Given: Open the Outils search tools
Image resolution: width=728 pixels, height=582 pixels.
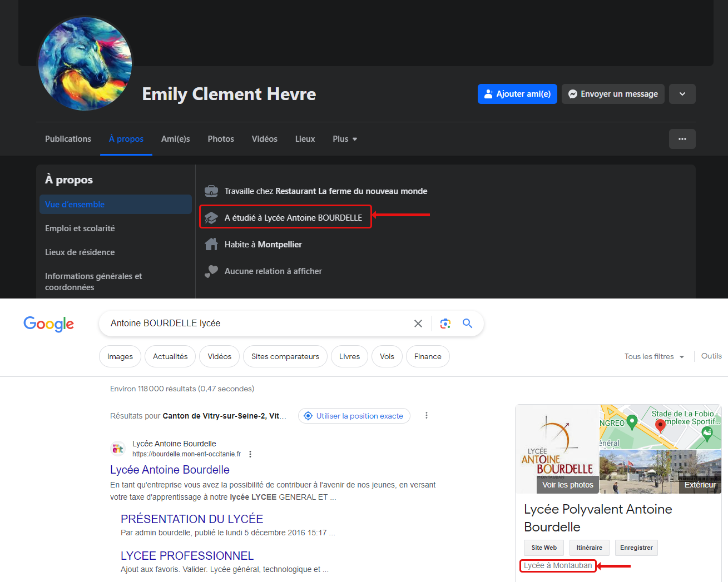Looking at the screenshot, I should [711, 356].
